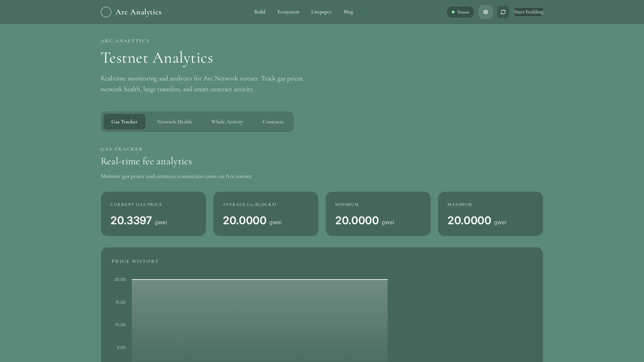Screen dimensions: 644x362
Task: Go to the Ecosystem page
Action: (x=288, y=12)
